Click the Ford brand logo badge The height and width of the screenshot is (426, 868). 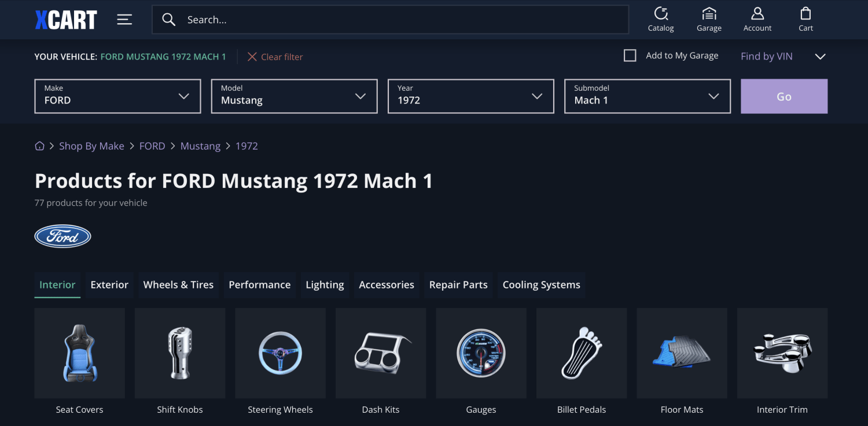tap(62, 236)
